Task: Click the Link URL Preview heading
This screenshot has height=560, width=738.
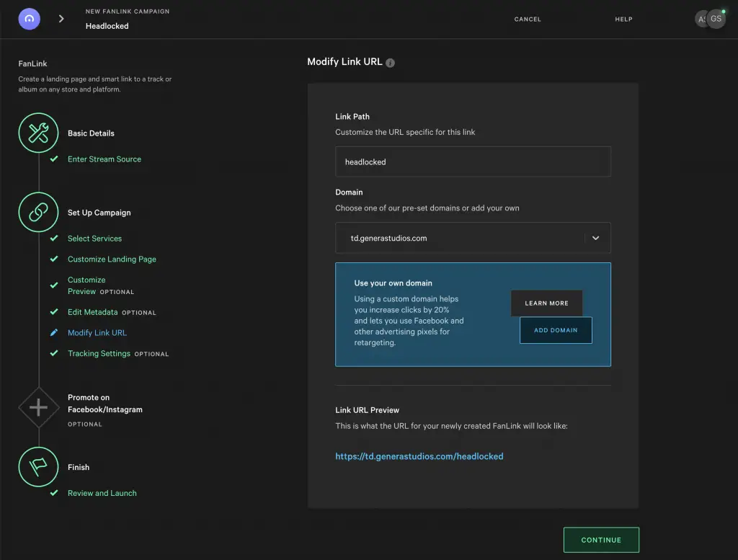Action: point(367,410)
